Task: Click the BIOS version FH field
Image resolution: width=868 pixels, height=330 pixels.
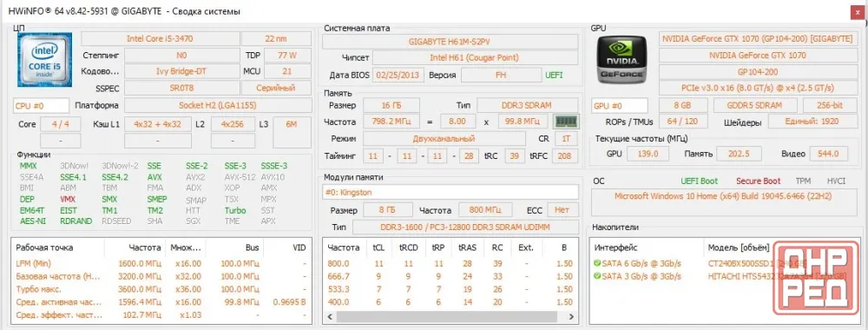Action: (501, 75)
